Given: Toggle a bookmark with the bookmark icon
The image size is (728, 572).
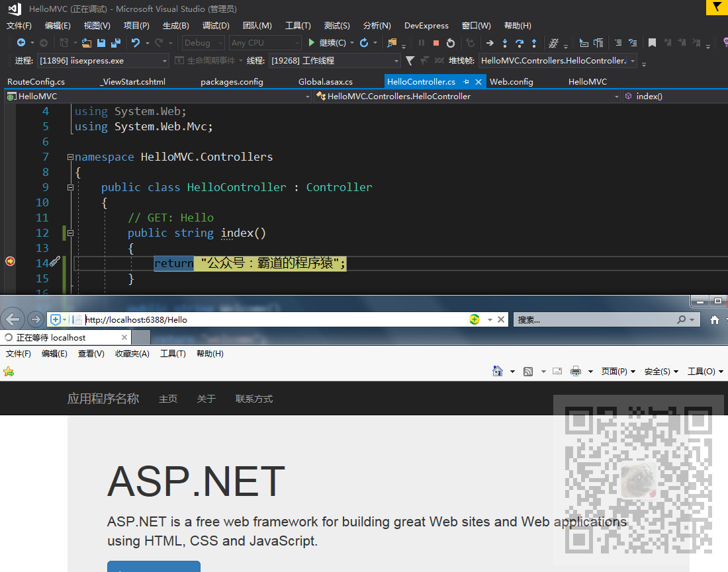Looking at the screenshot, I should tap(653, 42).
